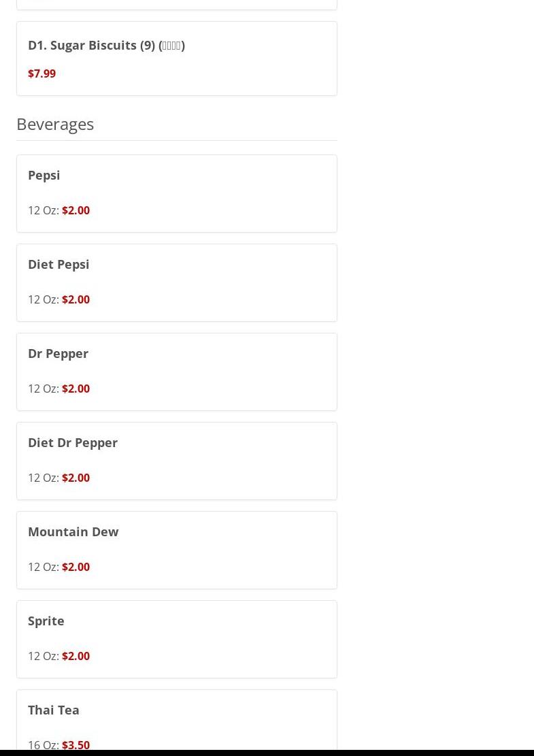Open the non-diet Dr Pepper item title

tap(59, 353)
